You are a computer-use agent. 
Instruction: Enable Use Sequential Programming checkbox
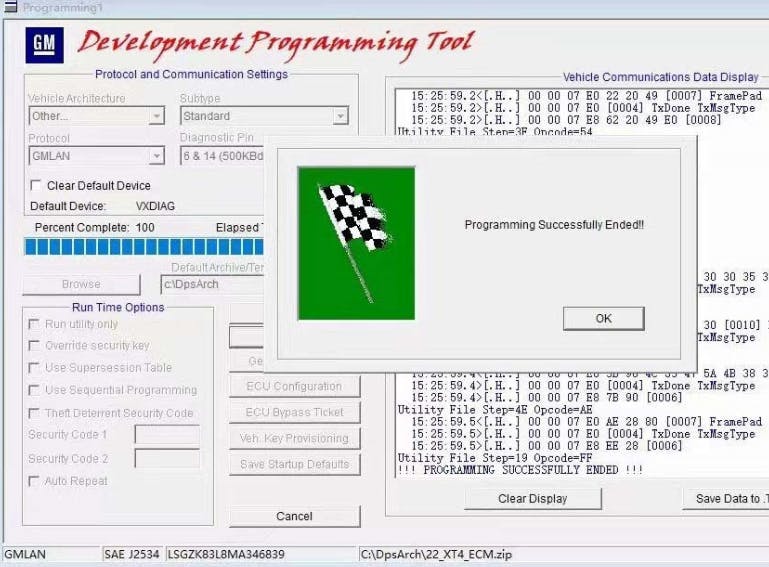35,390
